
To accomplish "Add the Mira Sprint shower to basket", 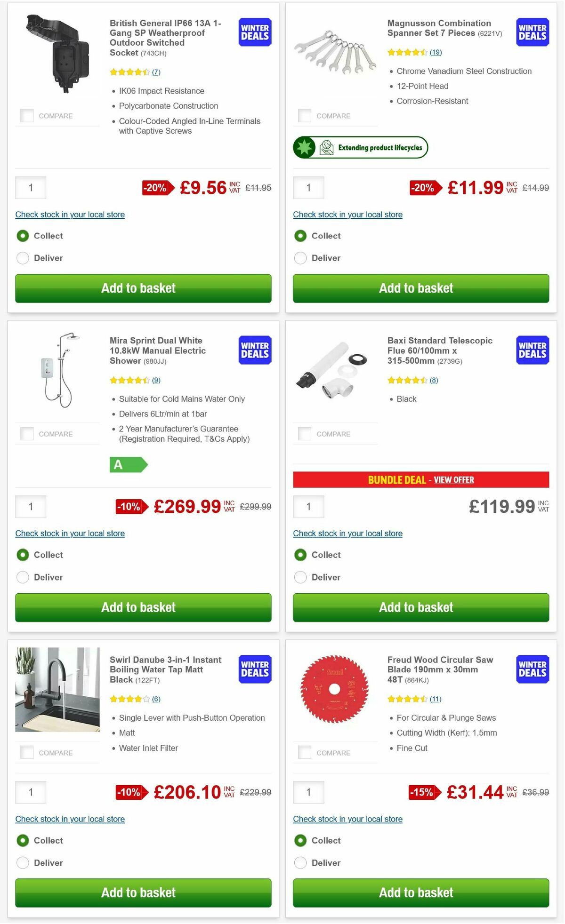I will [138, 607].
